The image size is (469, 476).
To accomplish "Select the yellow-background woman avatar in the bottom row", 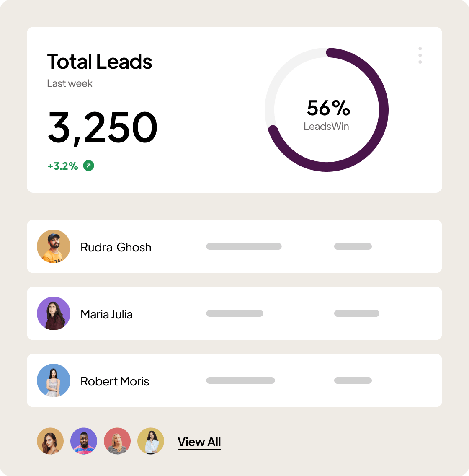I will [x=151, y=441].
